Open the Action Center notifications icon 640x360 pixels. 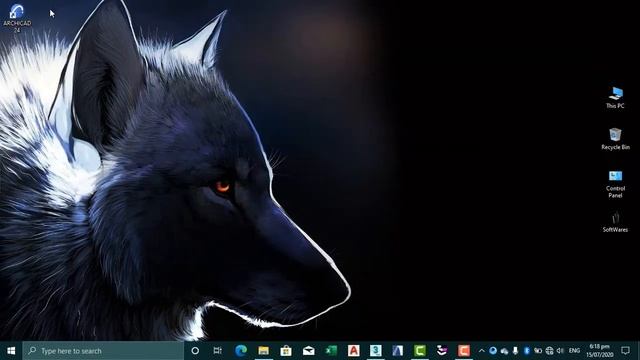click(x=625, y=351)
